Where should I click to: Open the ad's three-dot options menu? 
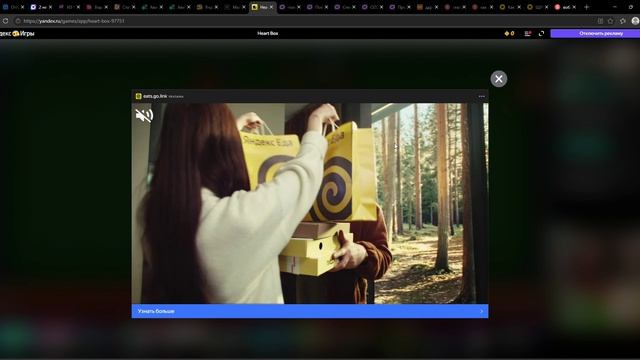482,96
